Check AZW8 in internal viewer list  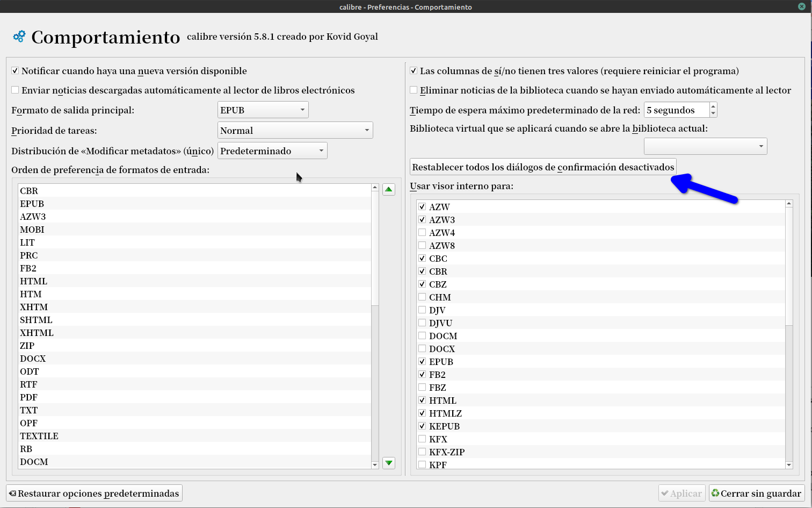point(422,246)
